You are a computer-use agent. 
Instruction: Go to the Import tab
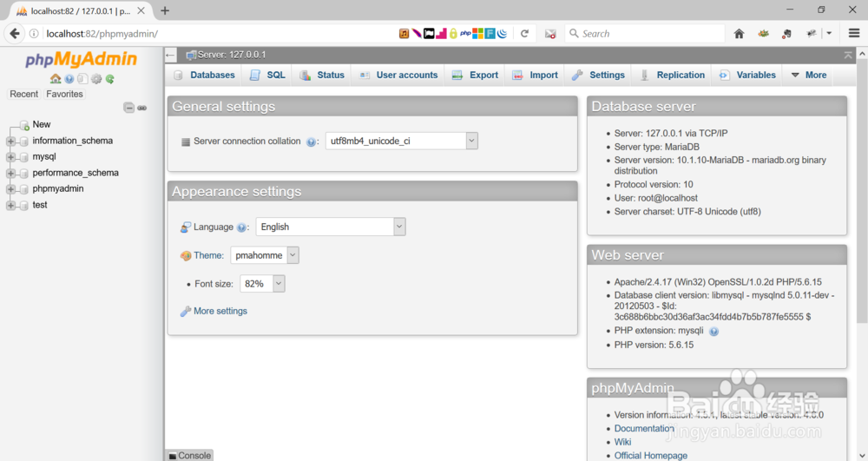[x=535, y=76]
